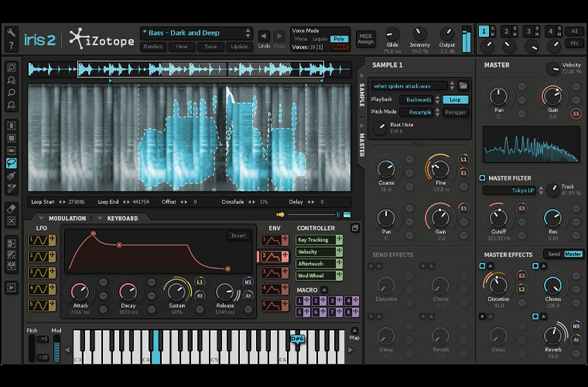
Task: Select the Send effects mode tab
Action: pos(554,254)
